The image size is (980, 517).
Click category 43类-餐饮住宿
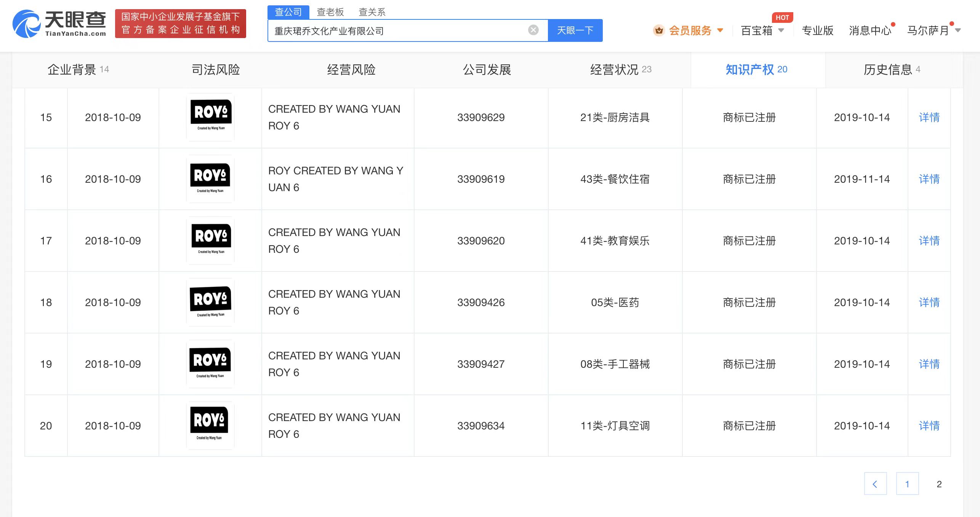(615, 179)
